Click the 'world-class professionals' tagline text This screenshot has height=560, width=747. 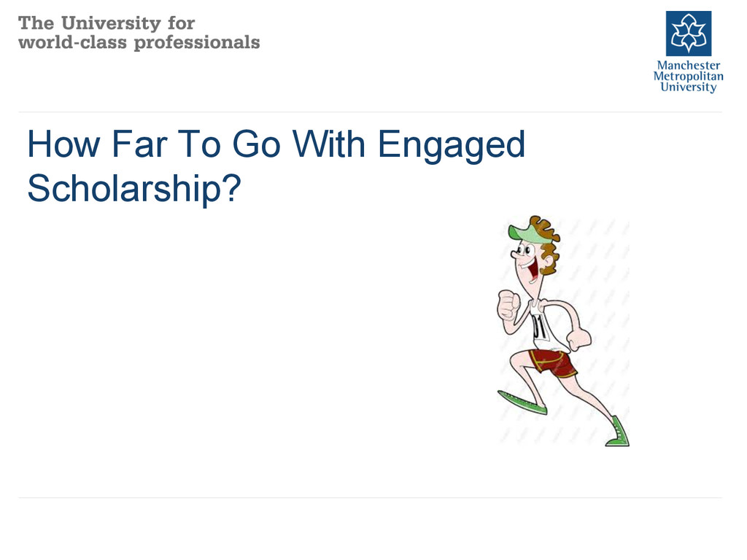(x=139, y=42)
